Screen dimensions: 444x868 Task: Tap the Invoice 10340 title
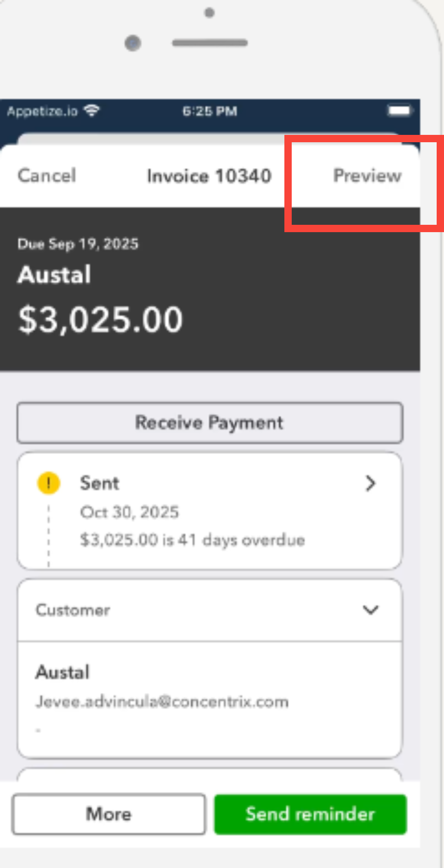click(x=209, y=176)
